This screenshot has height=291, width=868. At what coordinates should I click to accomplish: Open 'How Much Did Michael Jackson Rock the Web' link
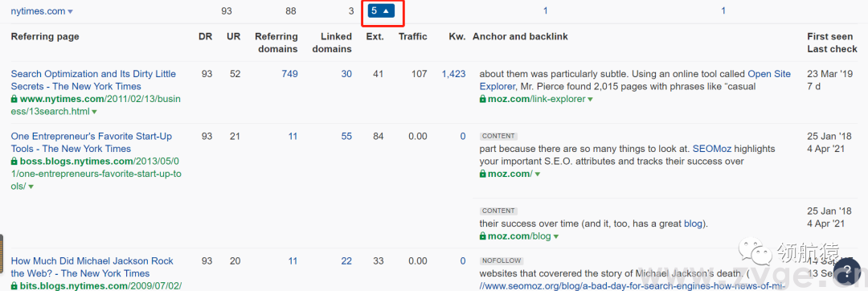92,267
